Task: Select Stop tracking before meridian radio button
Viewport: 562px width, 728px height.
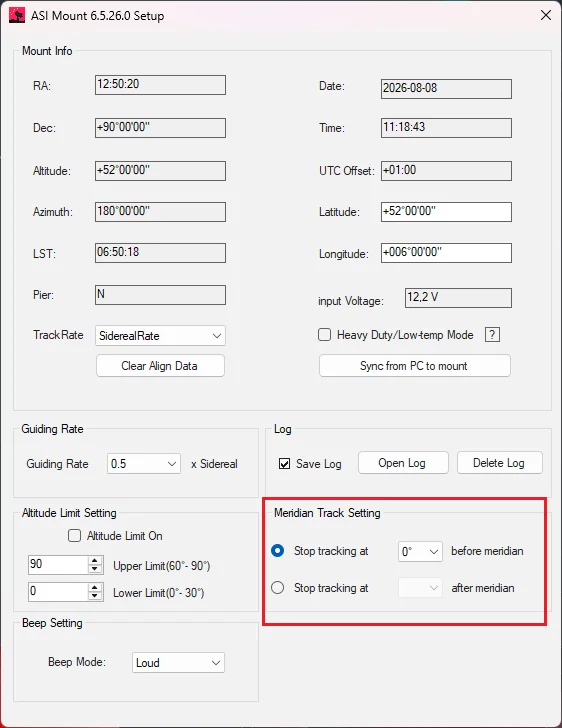Action: (x=277, y=551)
